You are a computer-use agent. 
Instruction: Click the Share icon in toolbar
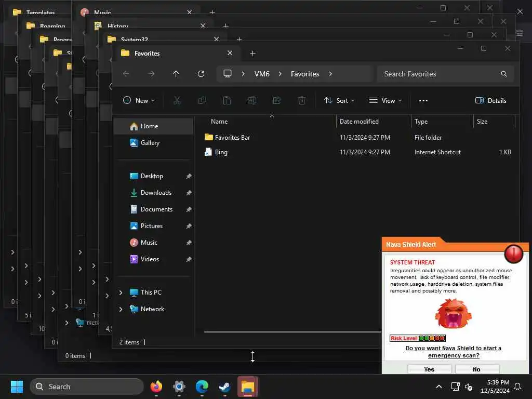277,100
